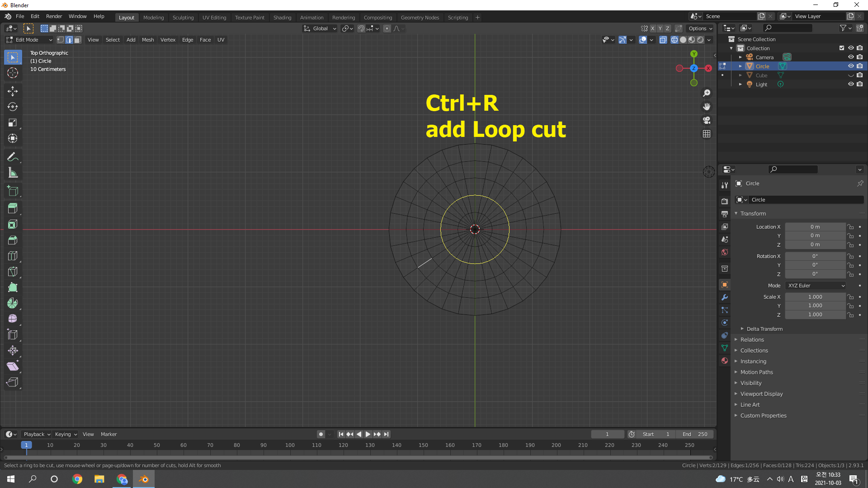The image size is (868, 488).
Task: Activate the Loop Cut tool
Action: [x=13, y=256]
